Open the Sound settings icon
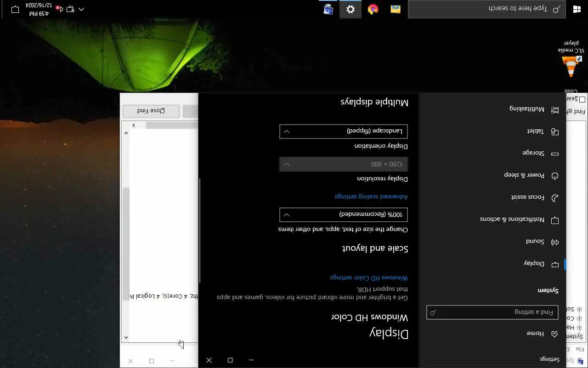The width and height of the screenshot is (588, 368). tap(555, 242)
